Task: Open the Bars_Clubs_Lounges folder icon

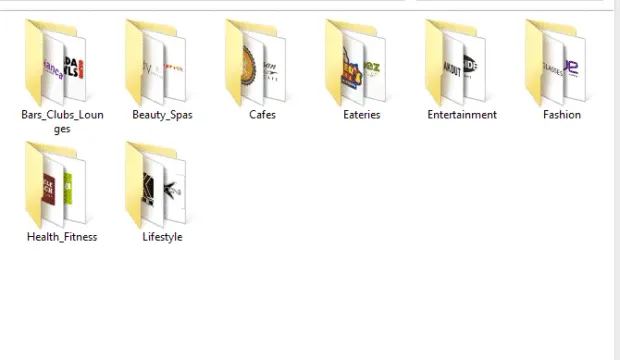Action: [56, 62]
